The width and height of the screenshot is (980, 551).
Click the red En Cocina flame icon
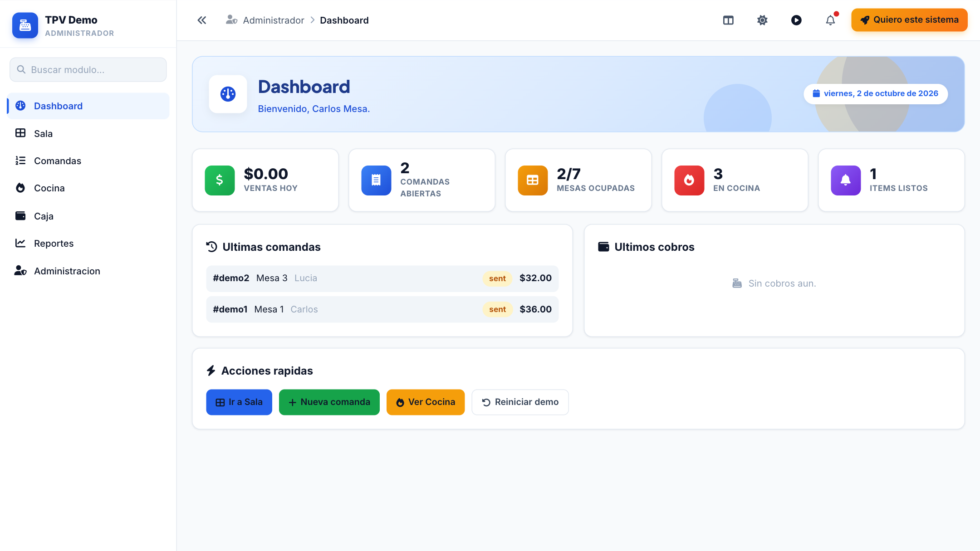coord(689,180)
